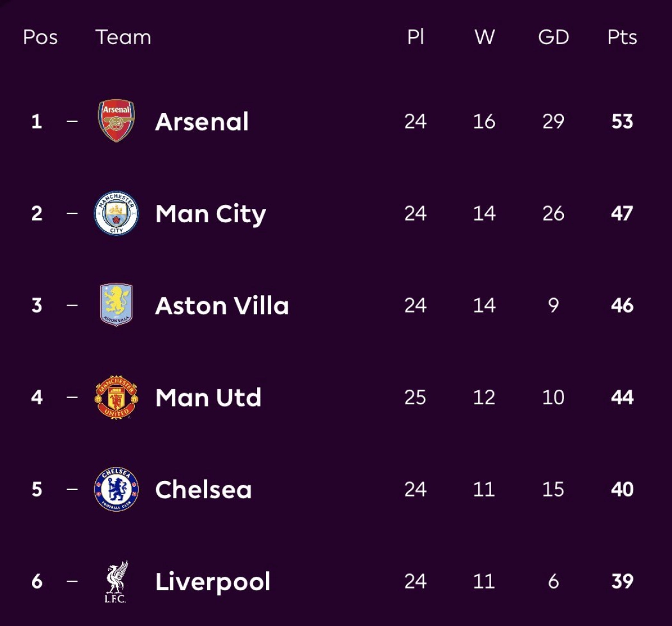Click the Arsenal club crest
Image resolution: width=672 pixels, height=626 pixels.
pos(116,121)
